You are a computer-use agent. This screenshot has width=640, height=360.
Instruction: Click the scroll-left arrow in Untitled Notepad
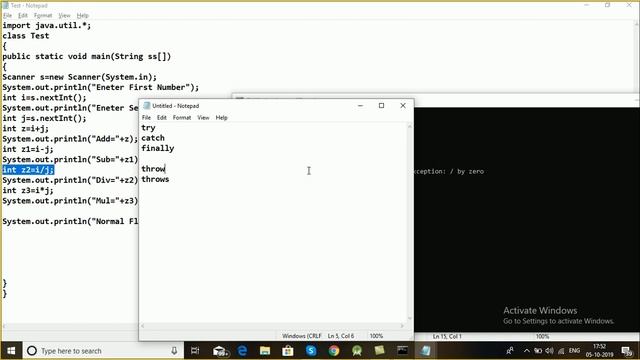pos(142,326)
